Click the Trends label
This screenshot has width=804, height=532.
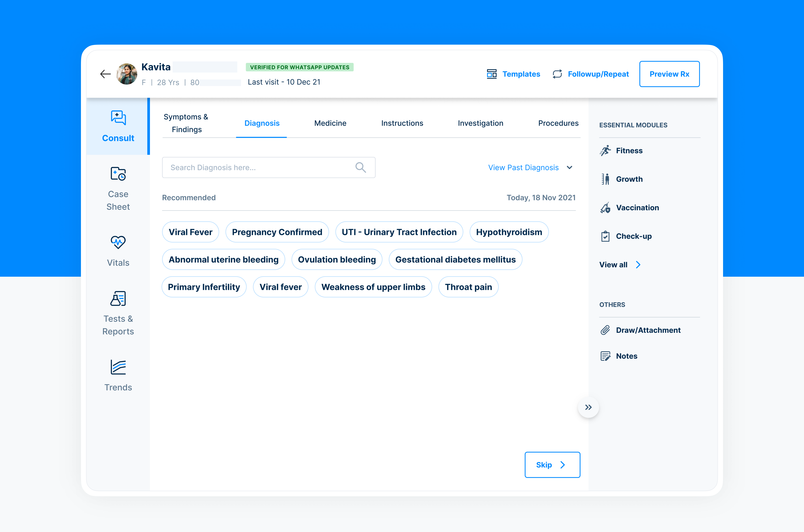(x=118, y=387)
